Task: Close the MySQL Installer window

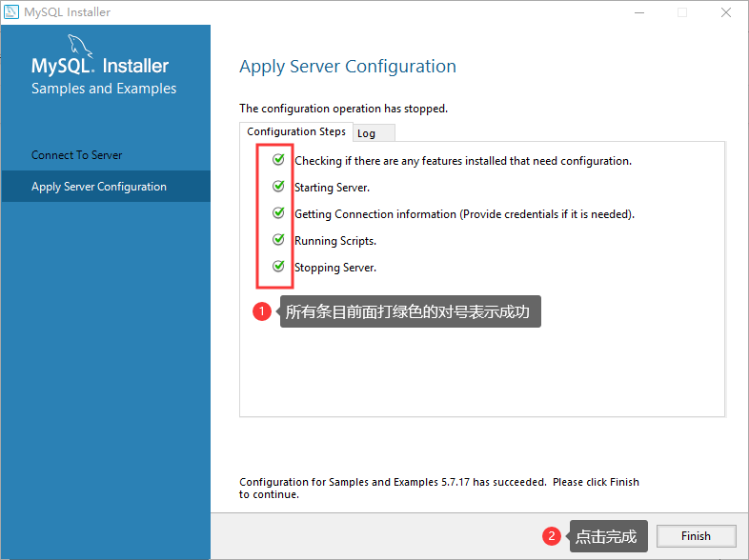Action: coord(726,12)
